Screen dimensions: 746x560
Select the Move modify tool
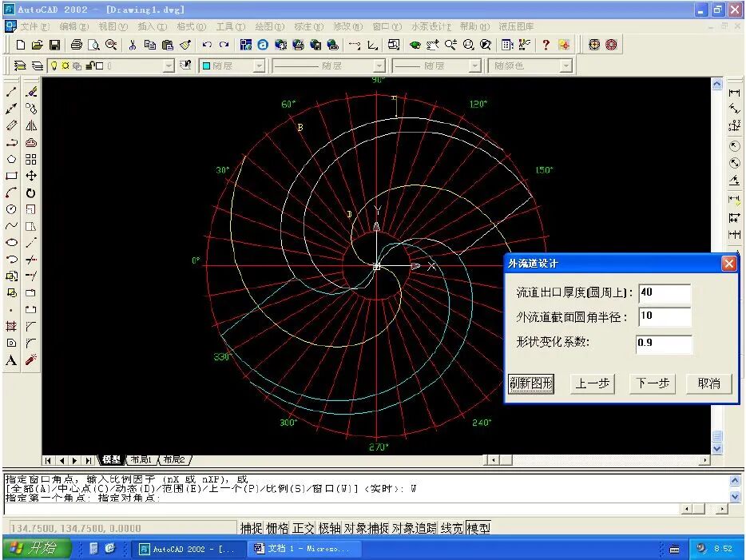click(x=31, y=176)
